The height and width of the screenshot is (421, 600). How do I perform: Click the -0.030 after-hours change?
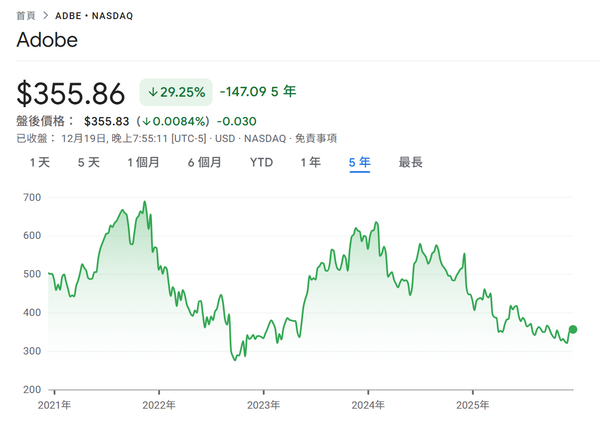[x=236, y=121]
